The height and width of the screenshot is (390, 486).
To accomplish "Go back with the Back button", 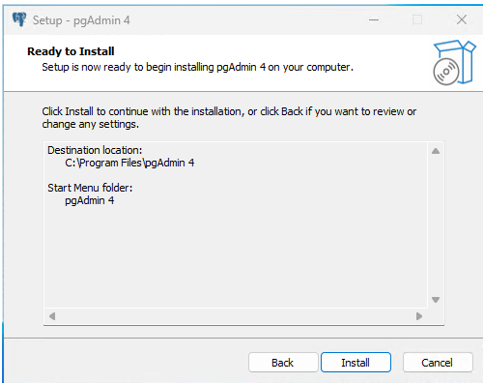I will [x=283, y=362].
